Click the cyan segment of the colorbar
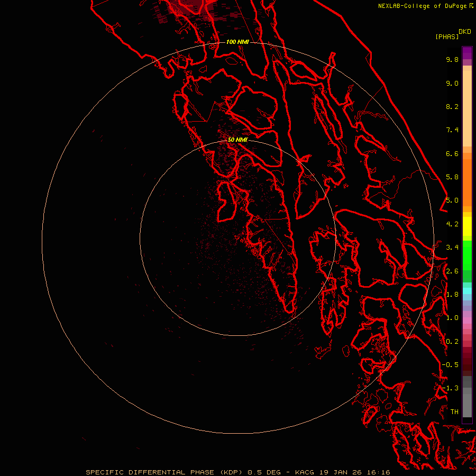This screenshot has height=476, width=476. point(467,291)
